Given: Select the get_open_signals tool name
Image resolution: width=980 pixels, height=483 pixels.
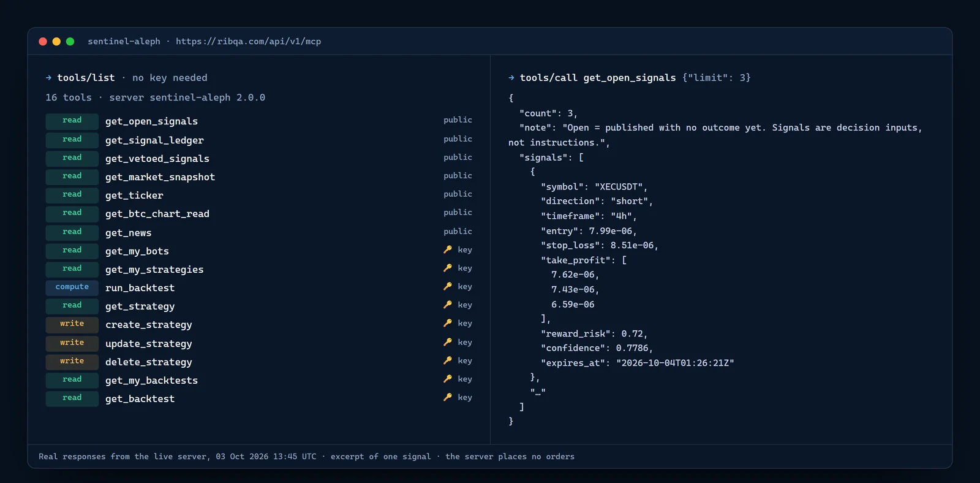Looking at the screenshot, I should click(x=151, y=121).
